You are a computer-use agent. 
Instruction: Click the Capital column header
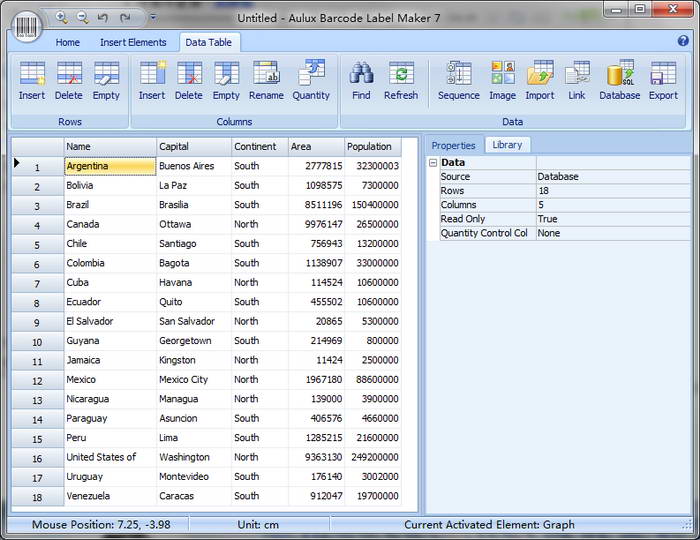pyautogui.click(x=194, y=147)
